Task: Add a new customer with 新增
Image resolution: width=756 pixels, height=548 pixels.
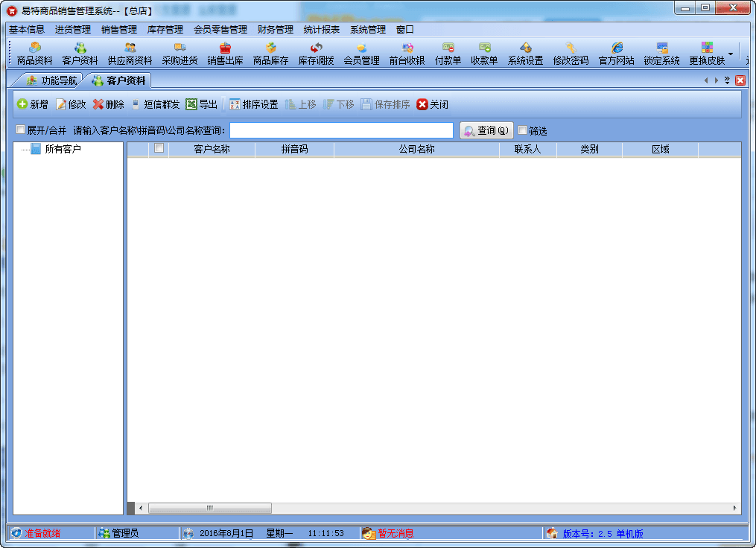Action: (33, 104)
